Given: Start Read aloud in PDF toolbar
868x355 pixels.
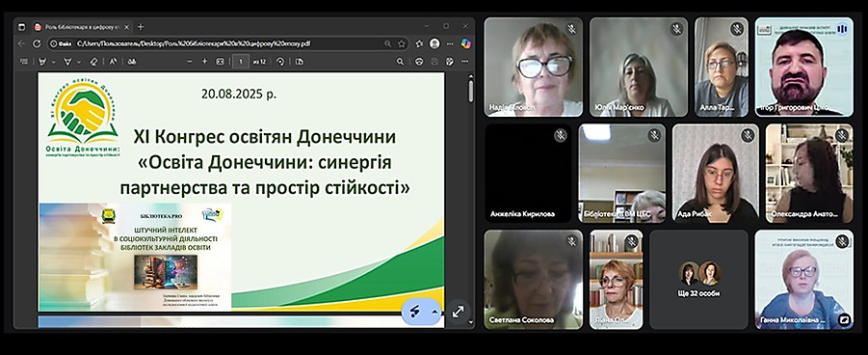Looking at the screenshot, I should coord(114,62).
